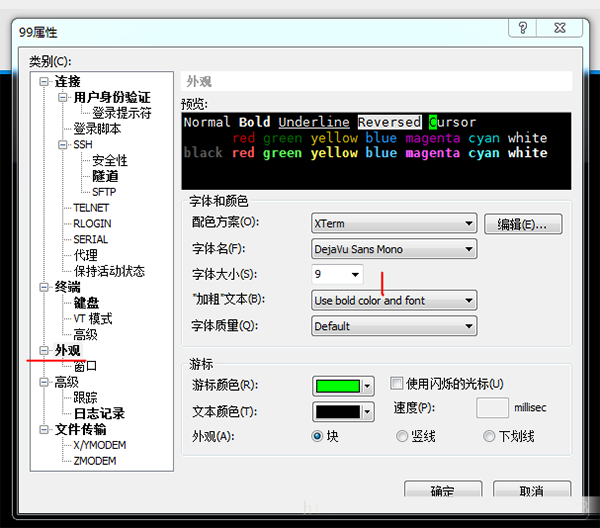Image resolution: width=600 pixels, height=528 pixels.
Task: Enable 使用闪烁的光标 checkbox
Action: pos(397,384)
